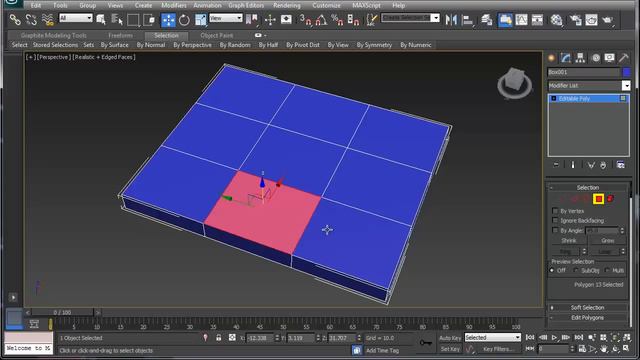Toggle the Percent Snap icon
This screenshot has height=360, width=640.
[x=337, y=20]
